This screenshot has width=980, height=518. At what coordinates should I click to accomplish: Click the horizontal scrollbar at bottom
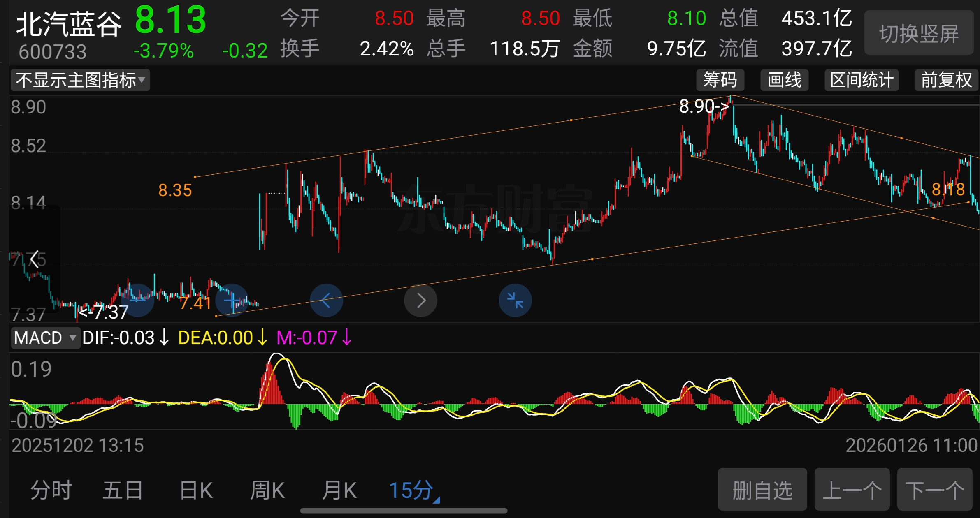[x=404, y=511]
